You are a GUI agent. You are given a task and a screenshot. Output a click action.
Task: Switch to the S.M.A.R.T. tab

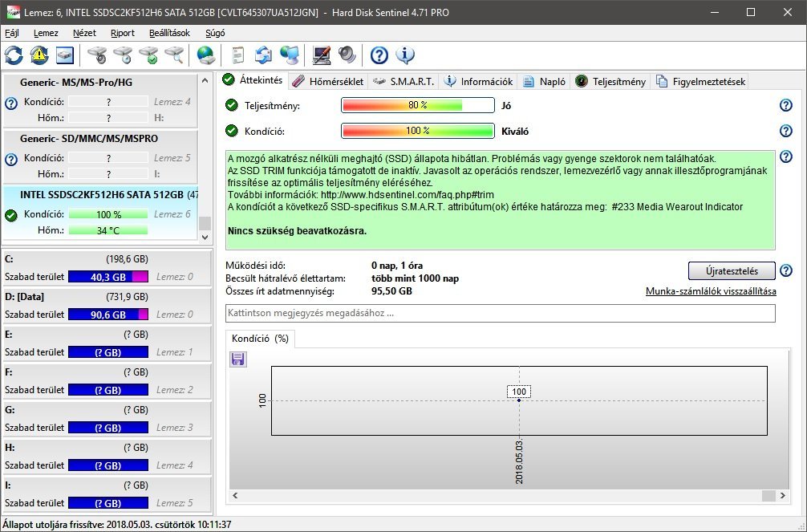click(x=404, y=81)
